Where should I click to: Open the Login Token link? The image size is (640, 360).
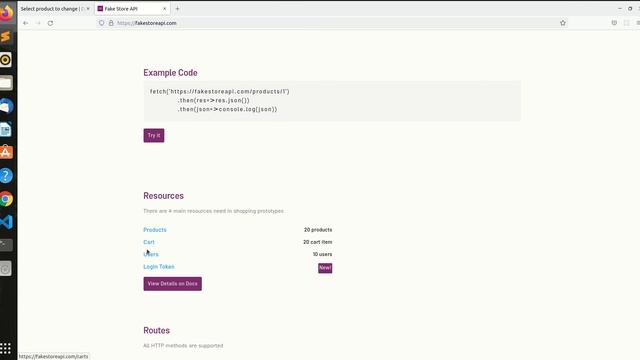159,267
